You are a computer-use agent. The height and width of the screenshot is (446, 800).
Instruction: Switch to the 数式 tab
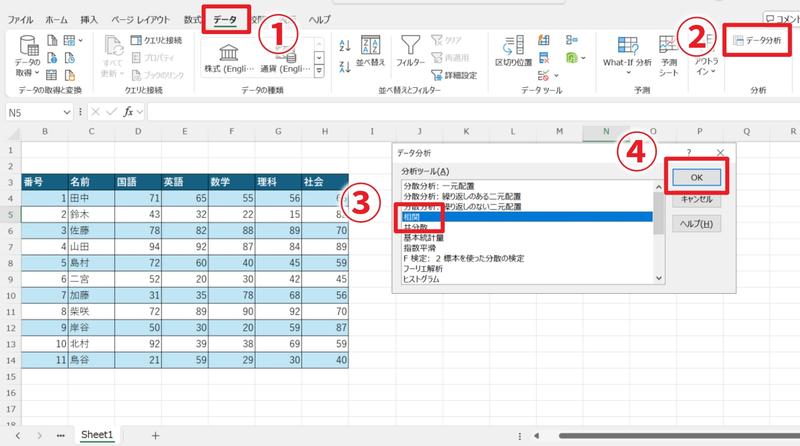tap(192, 20)
